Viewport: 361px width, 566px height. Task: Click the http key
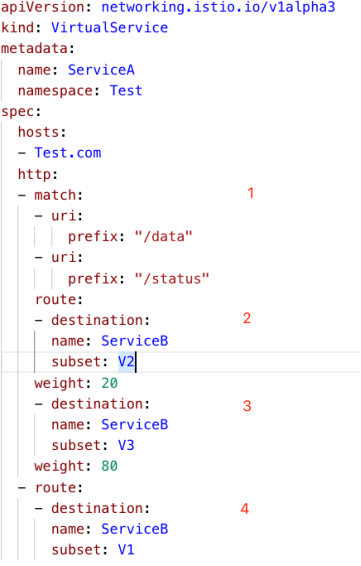point(38,174)
